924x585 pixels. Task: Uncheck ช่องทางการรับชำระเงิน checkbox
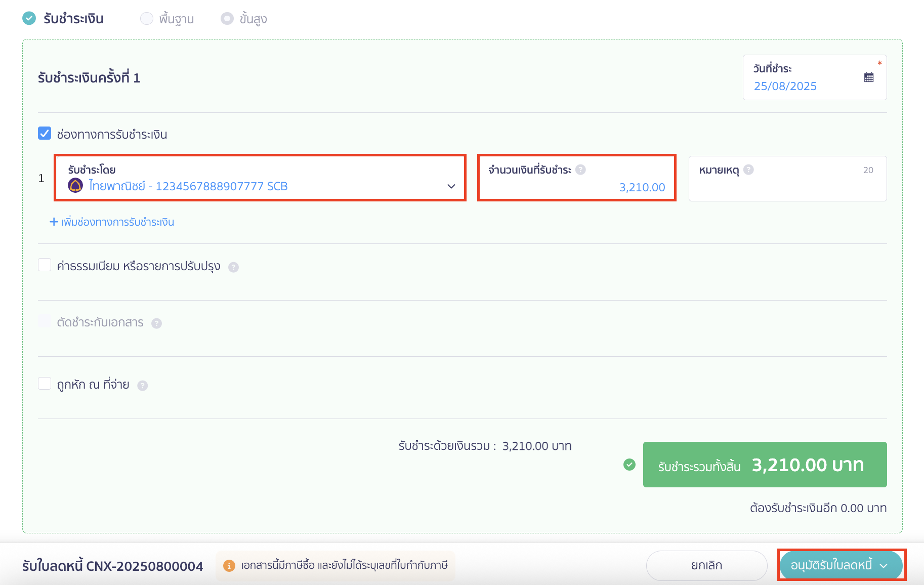click(45, 134)
